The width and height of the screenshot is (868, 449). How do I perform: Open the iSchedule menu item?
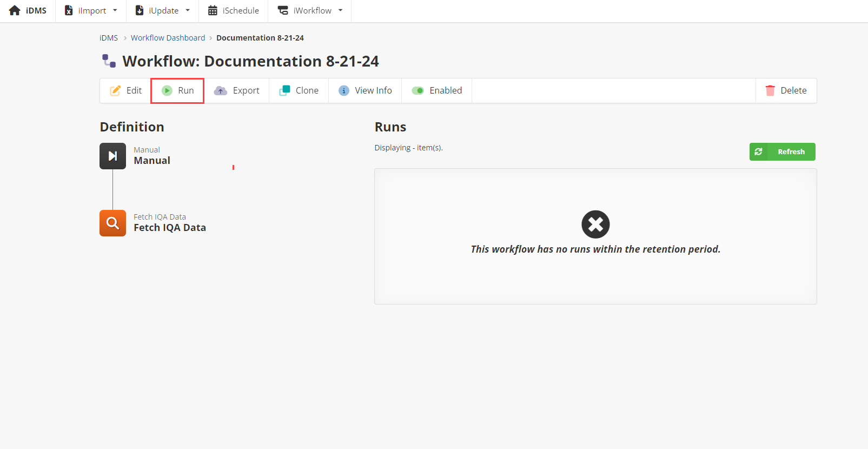point(234,10)
